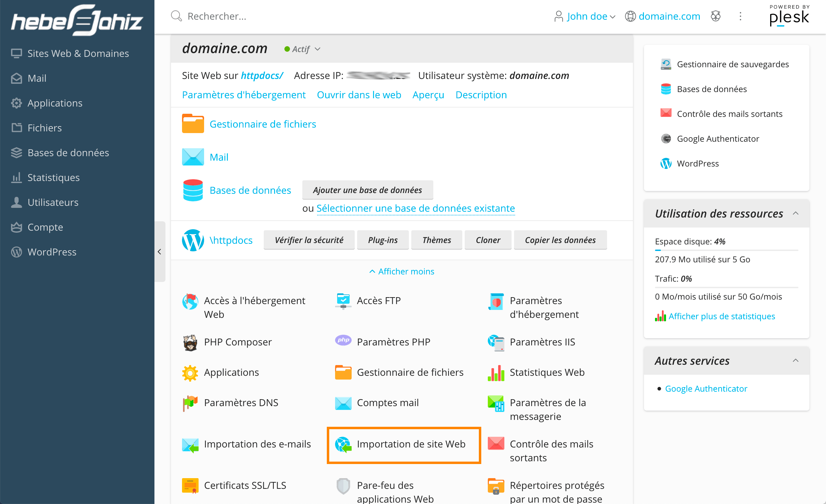Viewport: 826px width, 504px height.
Task: Click the search magnifier icon
Action: 176,16
